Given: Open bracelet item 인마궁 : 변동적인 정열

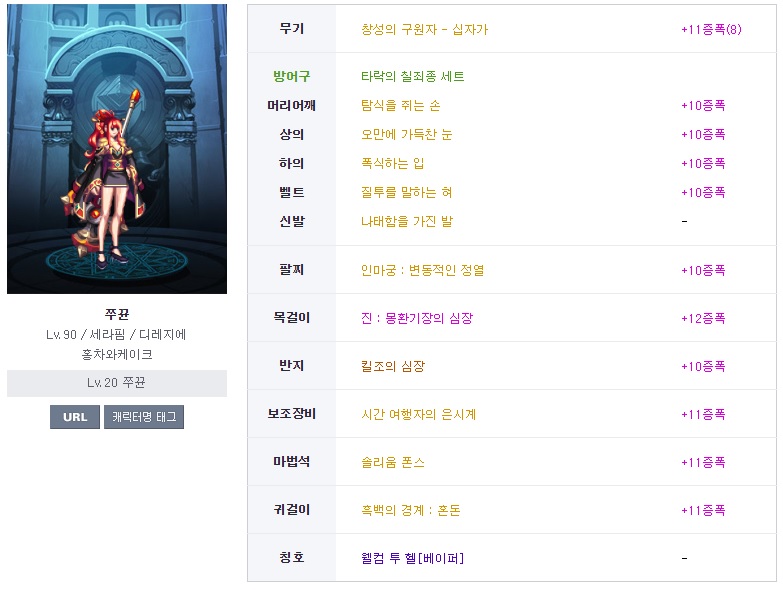Looking at the screenshot, I should pyautogui.click(x=422, y=270).
